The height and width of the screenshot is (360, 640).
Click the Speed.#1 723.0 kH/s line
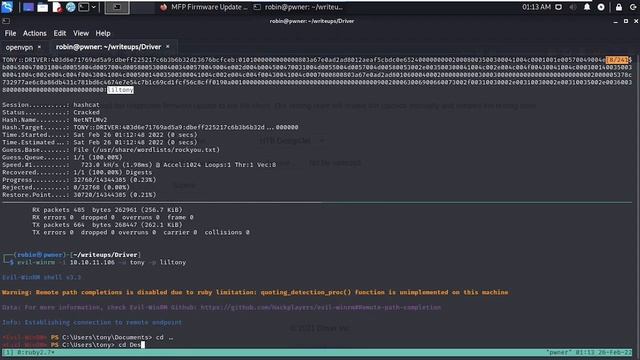[x=139, y=165]
